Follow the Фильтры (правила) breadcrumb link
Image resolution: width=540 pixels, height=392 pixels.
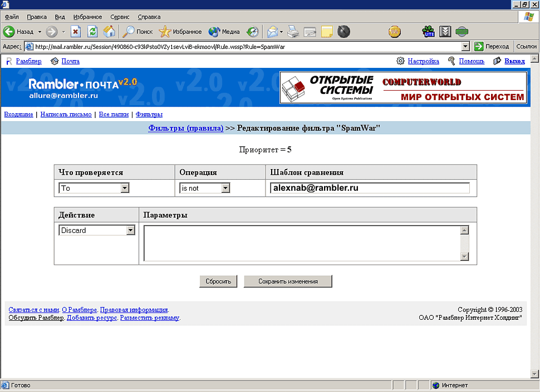tap(186, 128)
